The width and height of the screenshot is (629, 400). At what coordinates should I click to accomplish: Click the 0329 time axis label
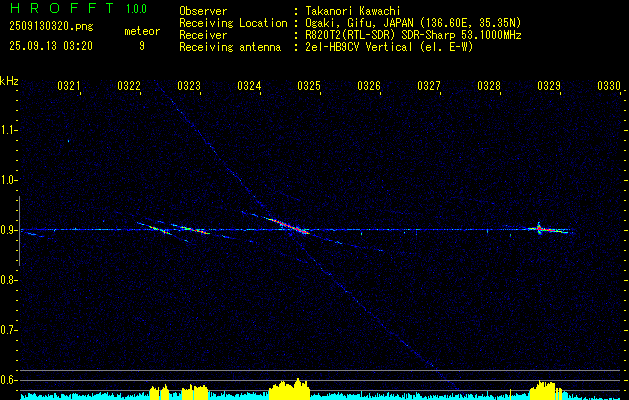(549, 85)
